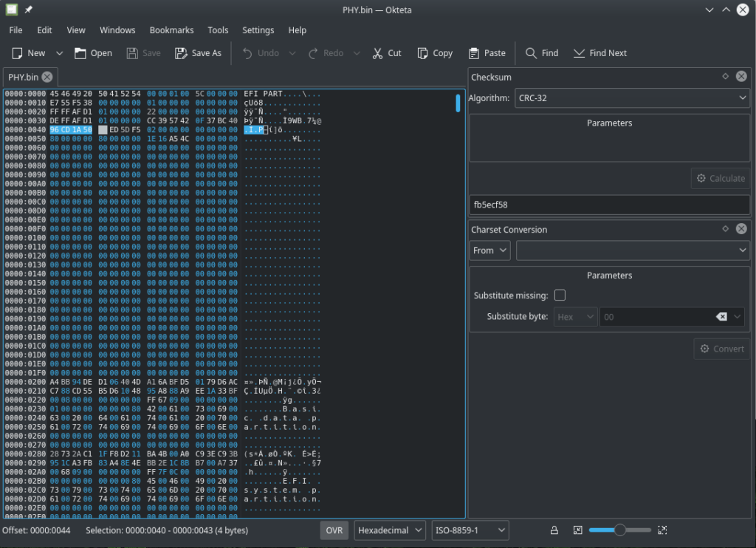Close the Charset Conversion panel
Screen dimensions: 756x548
741,229
